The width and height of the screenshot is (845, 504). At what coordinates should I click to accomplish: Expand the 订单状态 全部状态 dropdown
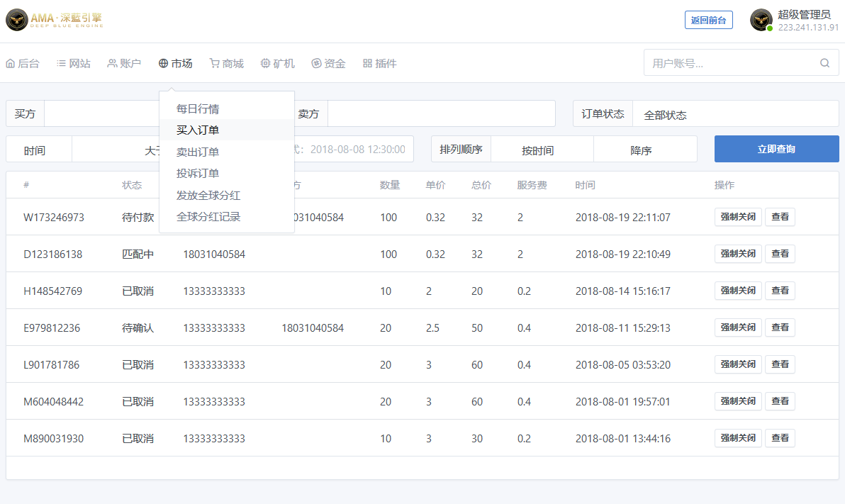(x=735, y=113)
